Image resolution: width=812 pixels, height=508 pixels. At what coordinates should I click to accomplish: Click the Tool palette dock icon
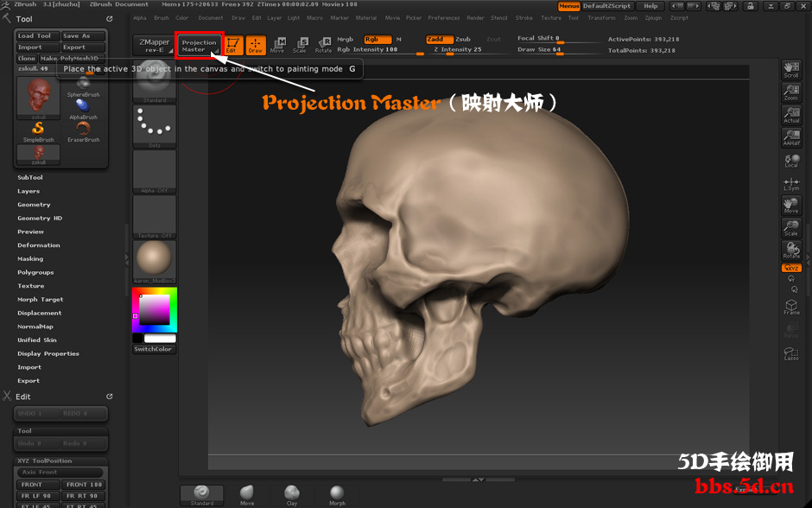coord(109,19)
